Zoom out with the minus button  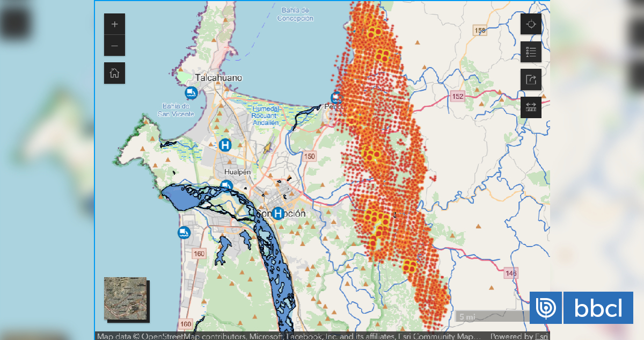click(x=114, y=46)
